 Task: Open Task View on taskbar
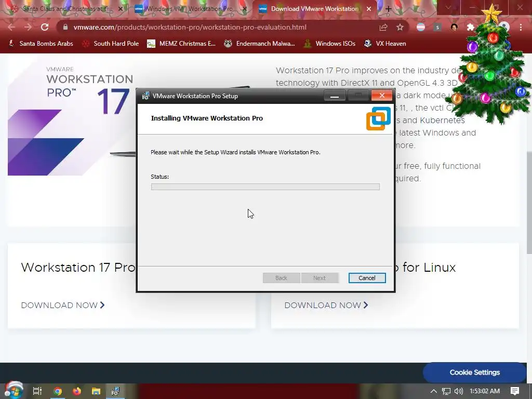(x=37, y=391)
